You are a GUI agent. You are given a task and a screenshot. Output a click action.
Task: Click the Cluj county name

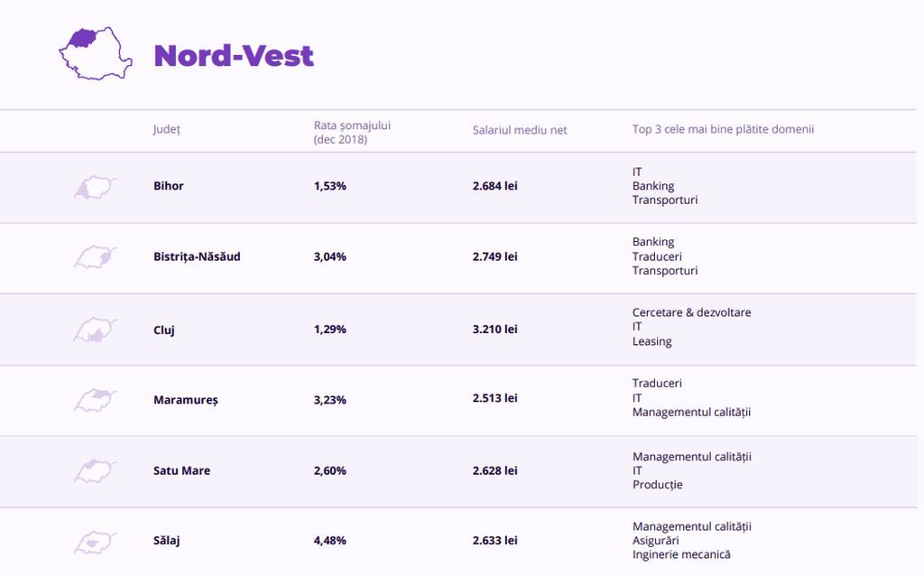click(x=164, y=330)
